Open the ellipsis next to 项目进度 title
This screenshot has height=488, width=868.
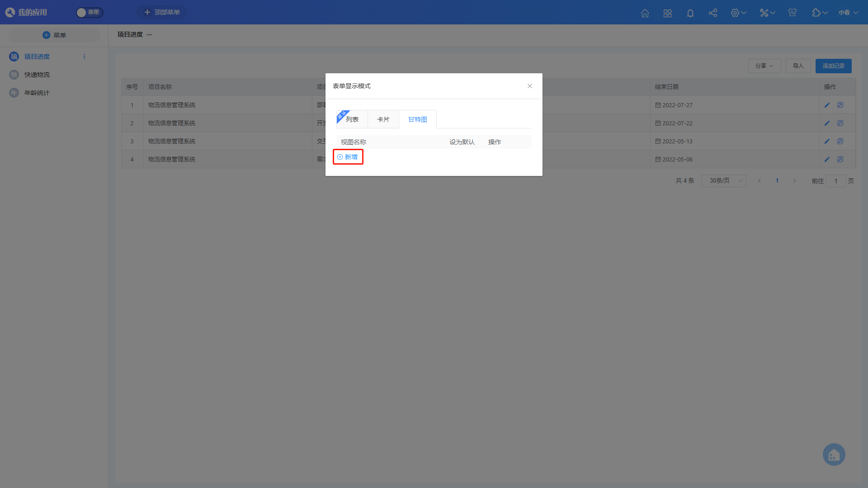pos(149,34)
